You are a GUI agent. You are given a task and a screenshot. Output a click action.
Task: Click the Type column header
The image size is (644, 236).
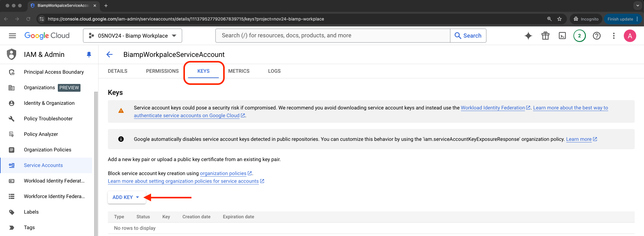pos(119,217)
